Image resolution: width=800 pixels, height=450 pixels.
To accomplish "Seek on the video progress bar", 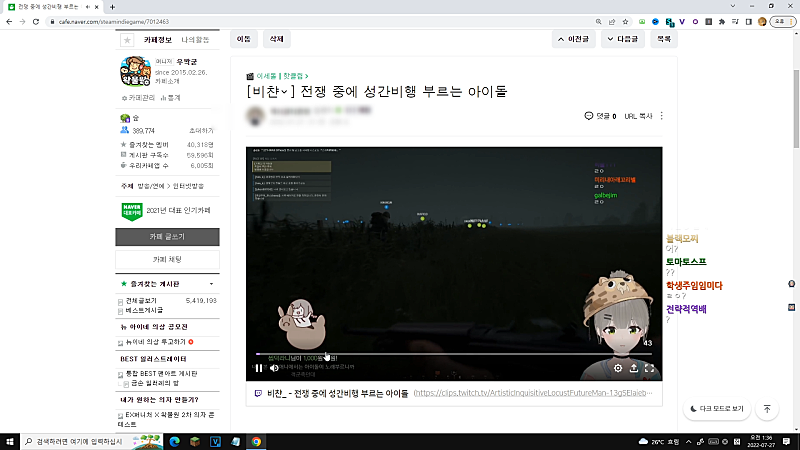I will point(454,354).
